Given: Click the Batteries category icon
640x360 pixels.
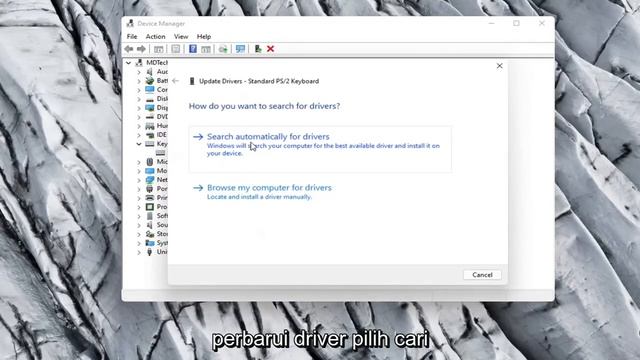Looking at the screenshot, I should pyautogui.click(x=150, y=81).
